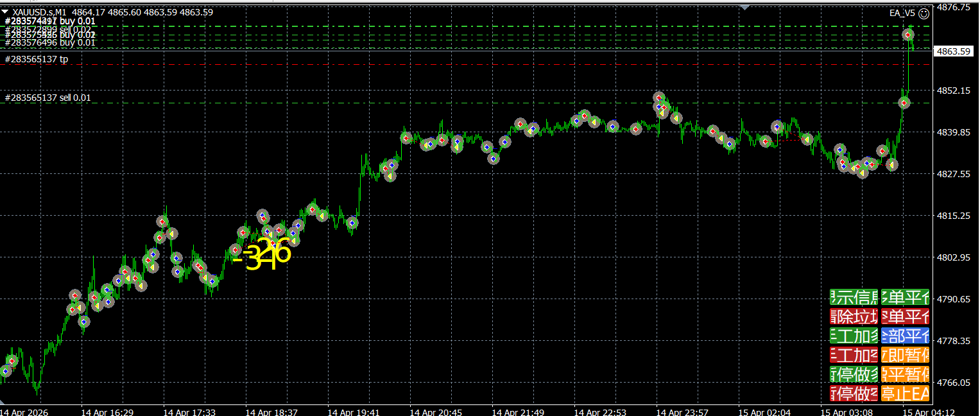Click the green 显示信息 show-info button

coord(854,297)
